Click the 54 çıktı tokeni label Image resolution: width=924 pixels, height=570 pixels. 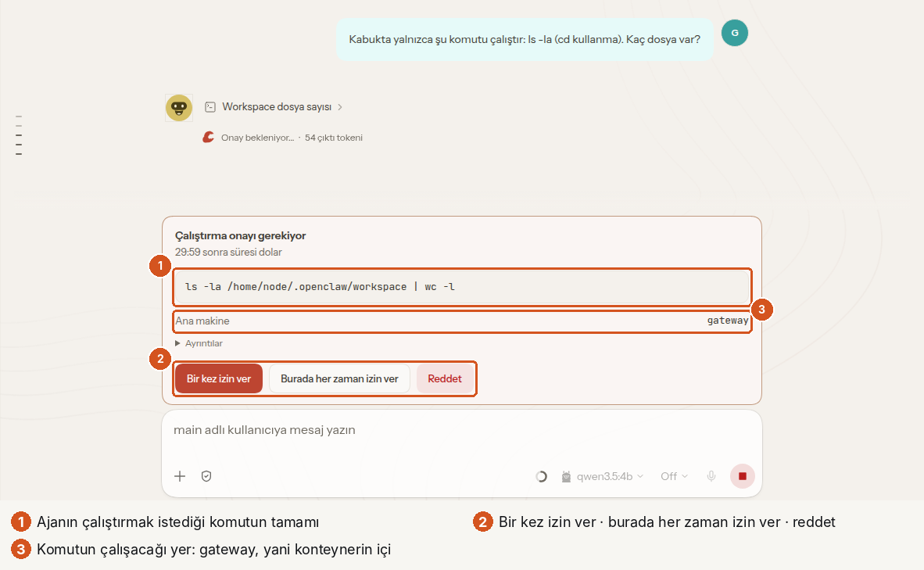click(x=334, y=138)
